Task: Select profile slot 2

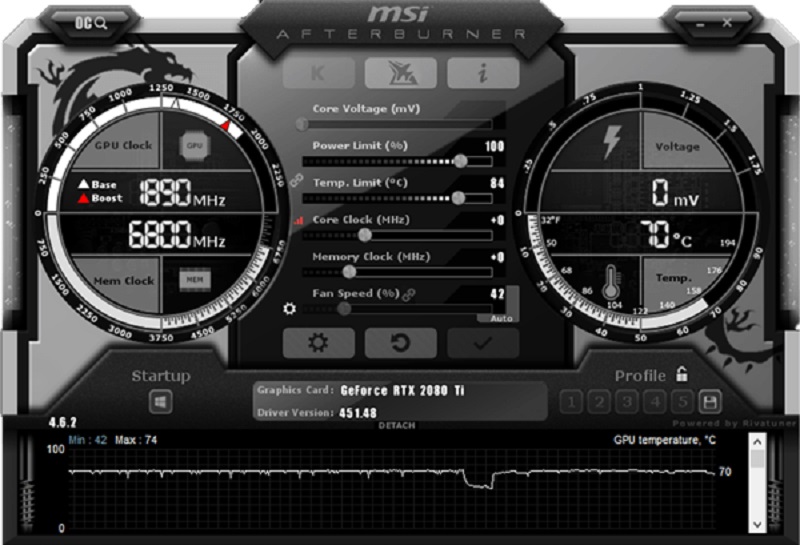Action: coord(599,402)
